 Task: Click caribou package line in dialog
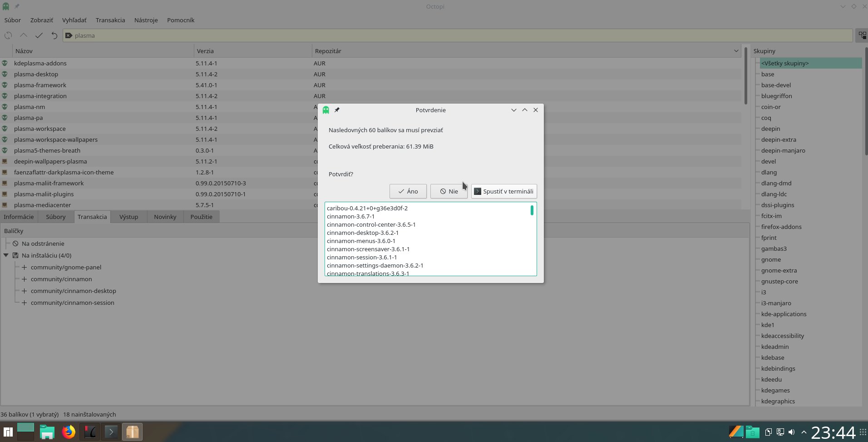point(367,208)
